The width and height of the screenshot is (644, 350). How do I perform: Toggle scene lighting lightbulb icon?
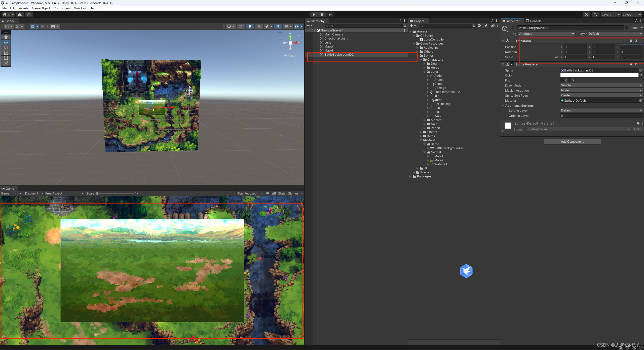[x=250, y=26]
